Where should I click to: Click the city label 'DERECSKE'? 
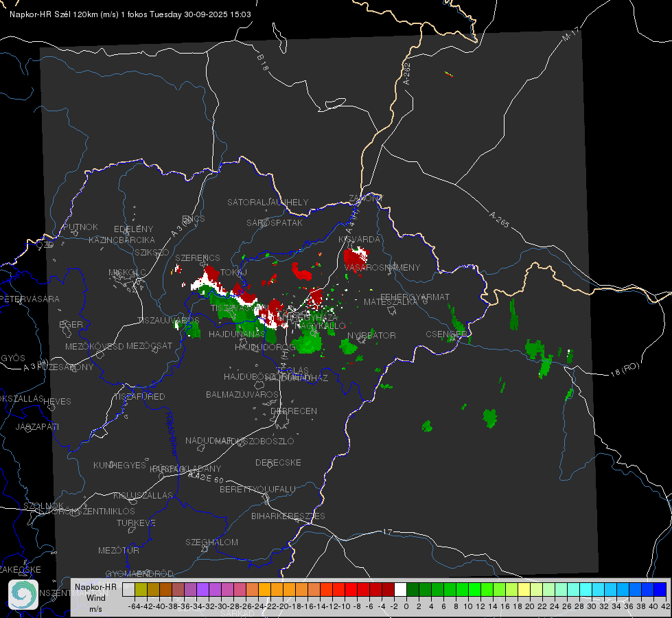pyautogui.click(x=278, y=462)
